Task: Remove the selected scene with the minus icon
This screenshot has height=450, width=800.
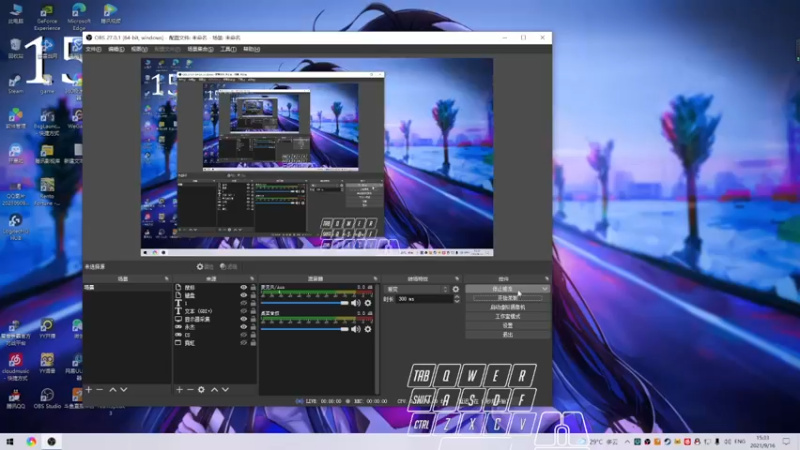Action: [99, 389]
